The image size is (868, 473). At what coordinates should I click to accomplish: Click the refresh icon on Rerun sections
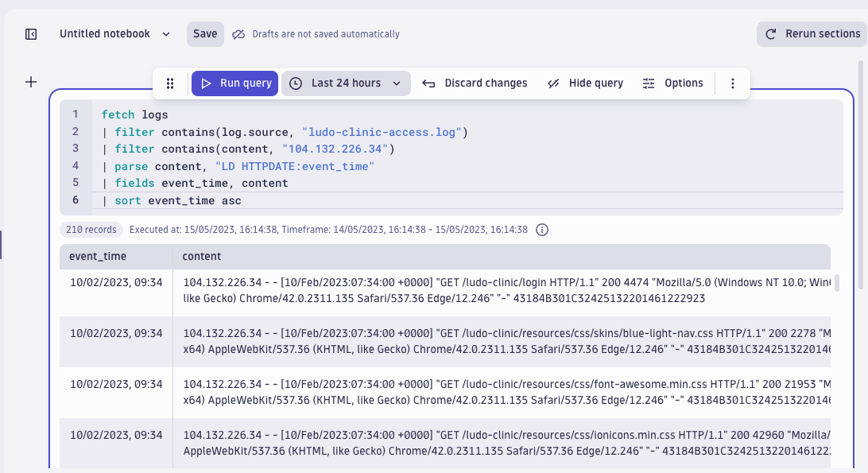tap(769, 33)
